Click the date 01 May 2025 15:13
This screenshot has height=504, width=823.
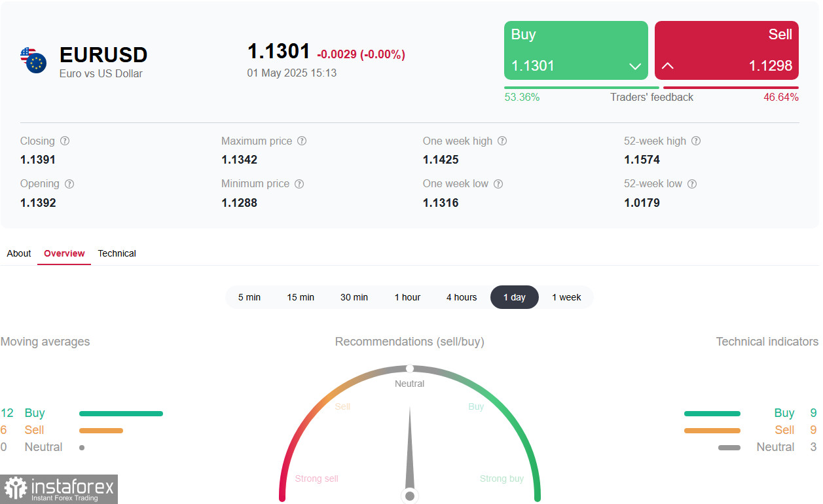click(292, 73)
